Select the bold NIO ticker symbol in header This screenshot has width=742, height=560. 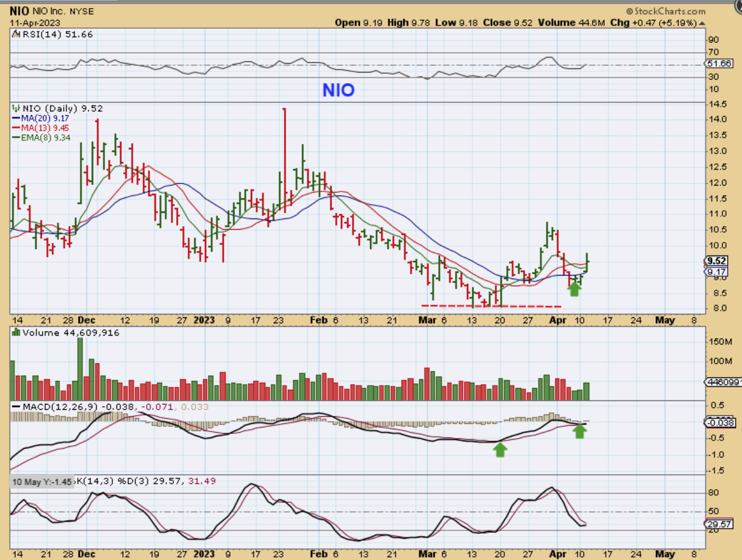pos(19,11)
